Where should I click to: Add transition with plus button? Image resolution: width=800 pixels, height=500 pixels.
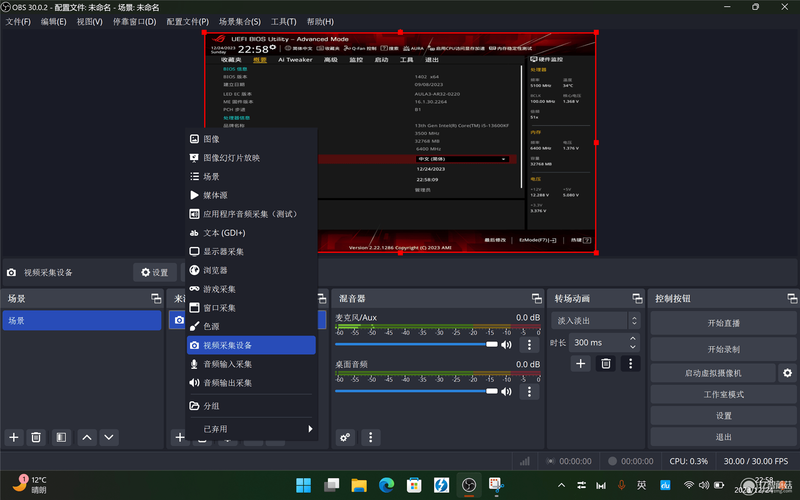[x=580, y=363]
